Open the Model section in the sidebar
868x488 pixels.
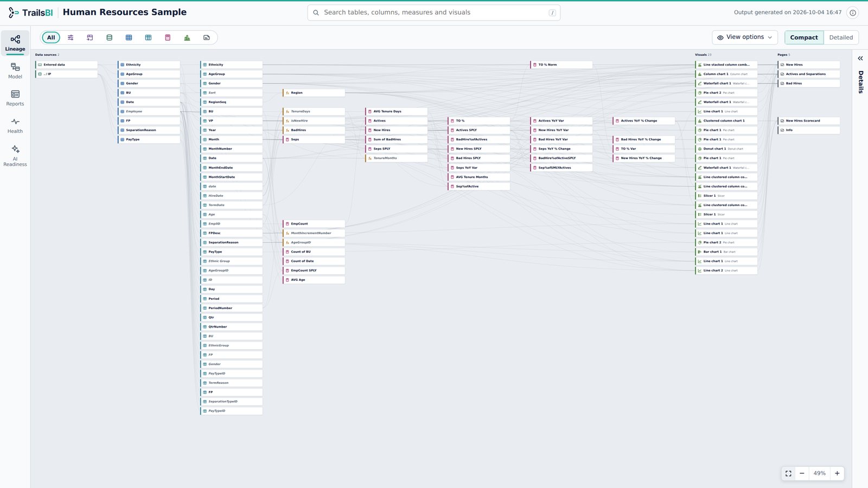point(15,71)
